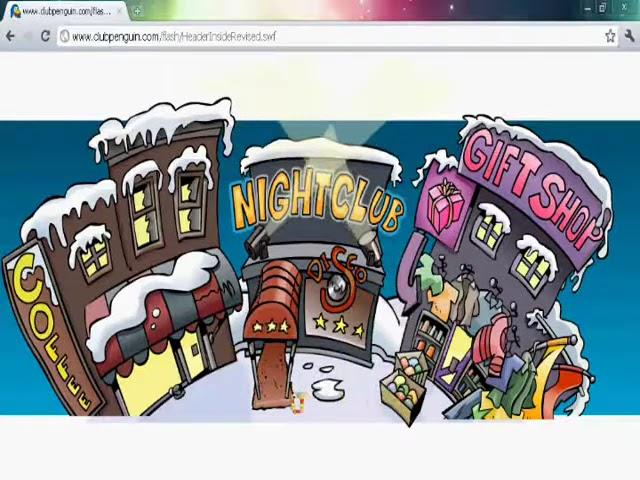Click the pink gift box sign
The height and width of the screenshot is (480, 640).
pyautogui.click(x=445, y=206)
